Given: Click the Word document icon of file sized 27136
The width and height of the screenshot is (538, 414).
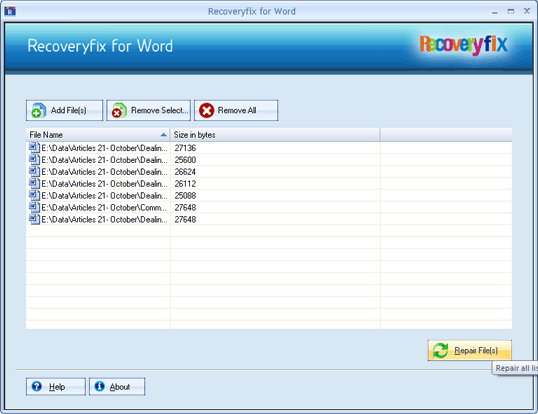Looking at the screenshot, I should [x=34, y=148].
